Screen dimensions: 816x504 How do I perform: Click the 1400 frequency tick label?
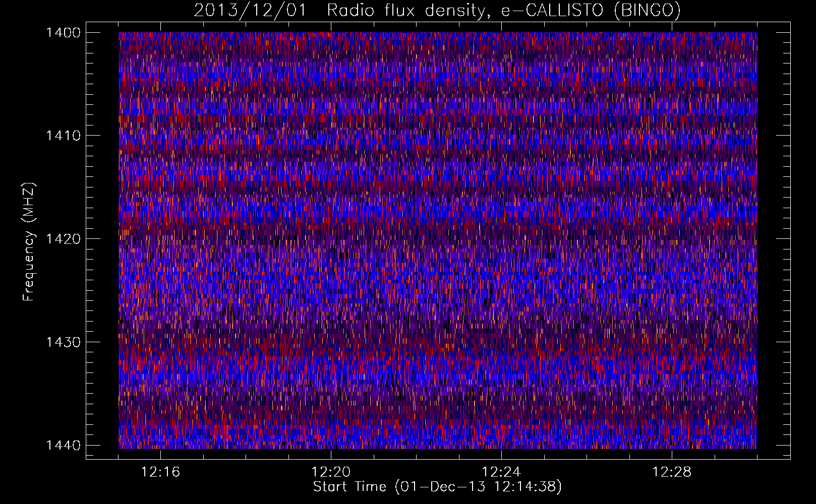(63, 33)
